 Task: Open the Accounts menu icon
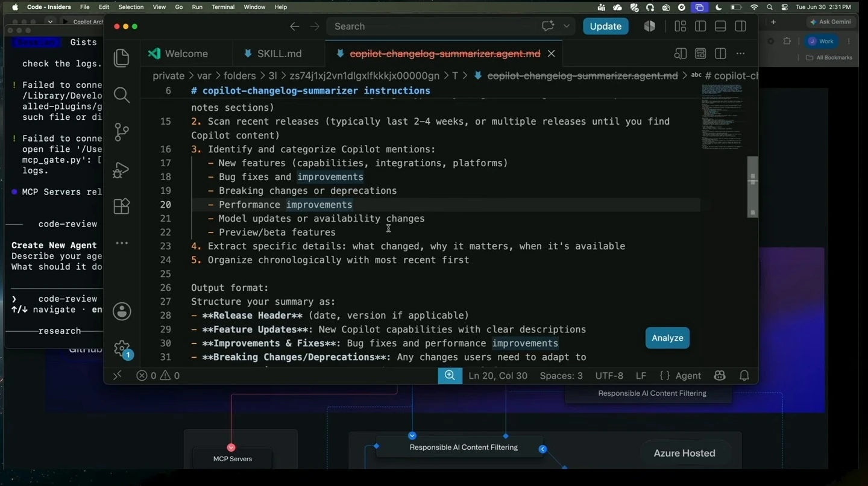point(122,311)
